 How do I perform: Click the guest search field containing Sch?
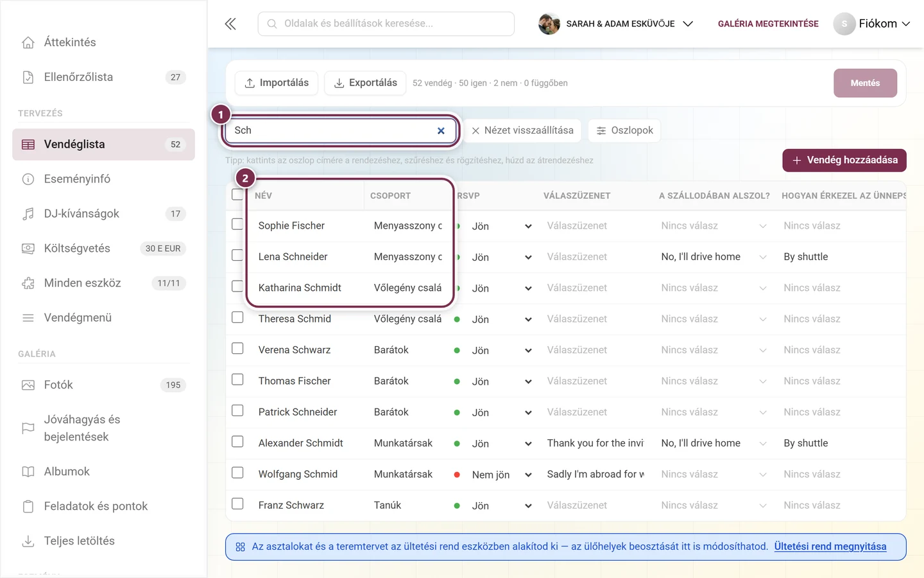340,130
